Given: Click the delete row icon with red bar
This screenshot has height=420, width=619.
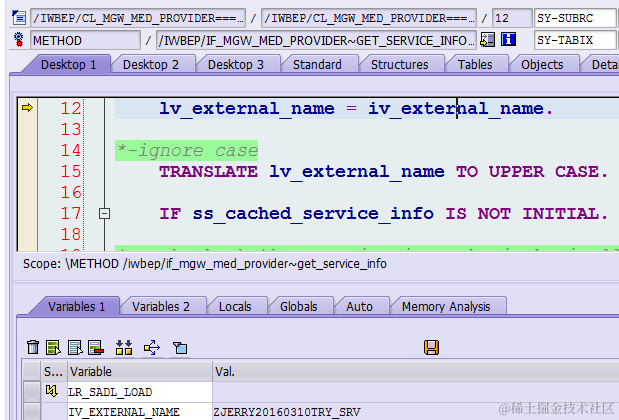Looking at the screenshot, I should pyautogui.click(x=96, y=347).
